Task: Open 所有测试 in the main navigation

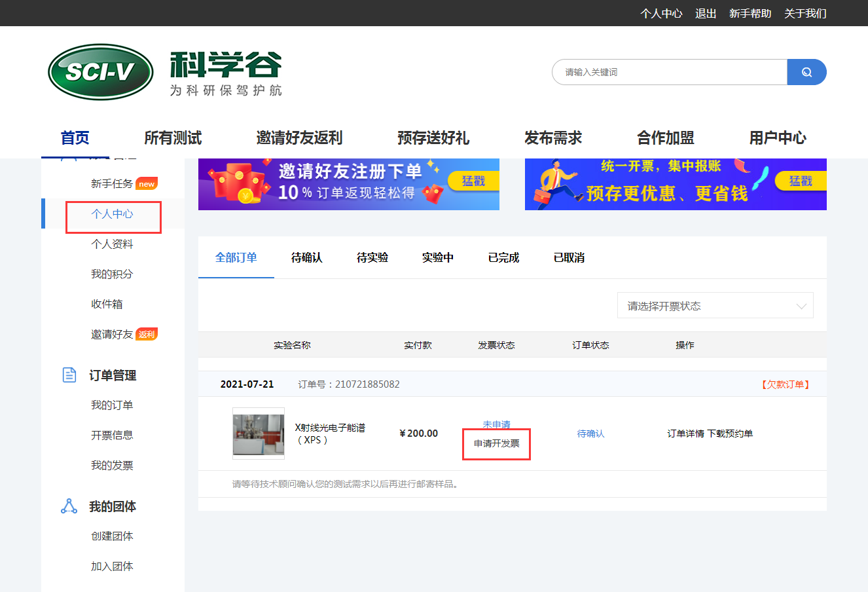Action: coord(173,138)
